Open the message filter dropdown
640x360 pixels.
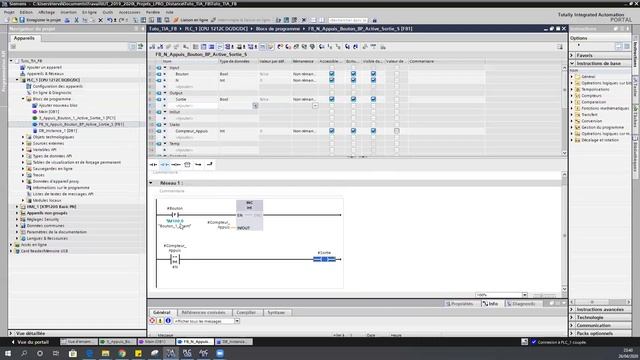237,321
